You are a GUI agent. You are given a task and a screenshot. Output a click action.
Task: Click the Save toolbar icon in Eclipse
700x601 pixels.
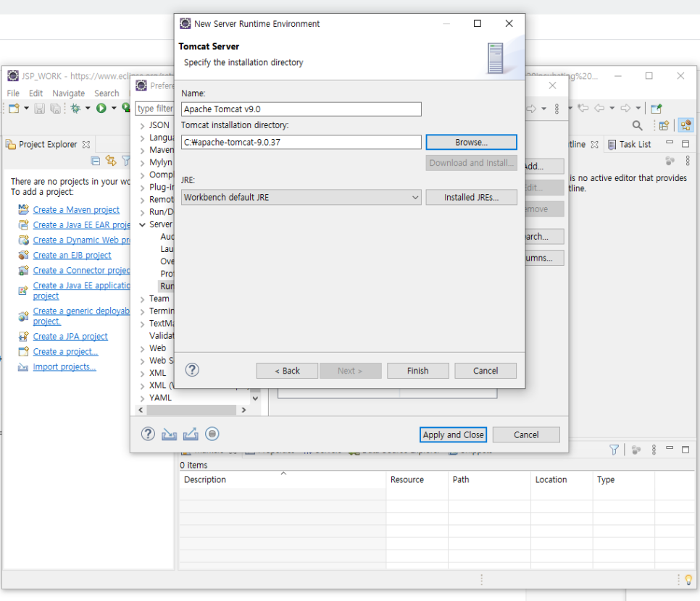tap(40, 109)
